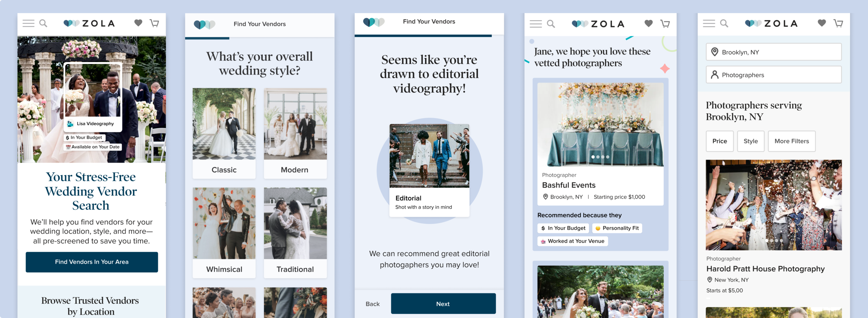Click hearts logo on editorial videography screen

tap(374, 22)
